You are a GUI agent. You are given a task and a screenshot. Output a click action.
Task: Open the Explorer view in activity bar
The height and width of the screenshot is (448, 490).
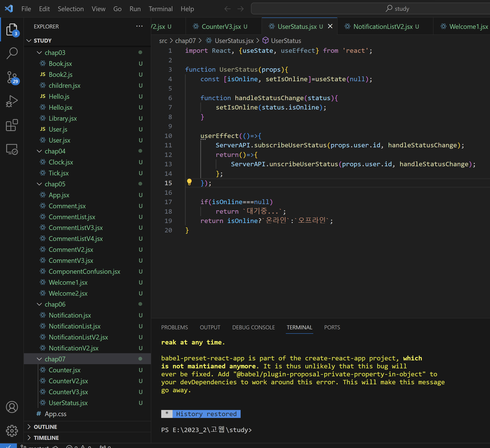pyautogui.click(x=12, y=29)
